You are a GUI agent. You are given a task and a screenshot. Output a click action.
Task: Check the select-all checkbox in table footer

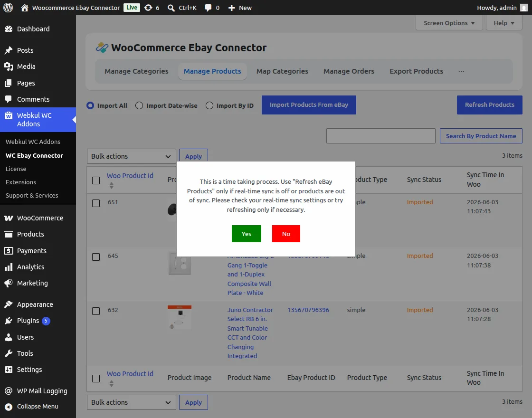[96, 378]
